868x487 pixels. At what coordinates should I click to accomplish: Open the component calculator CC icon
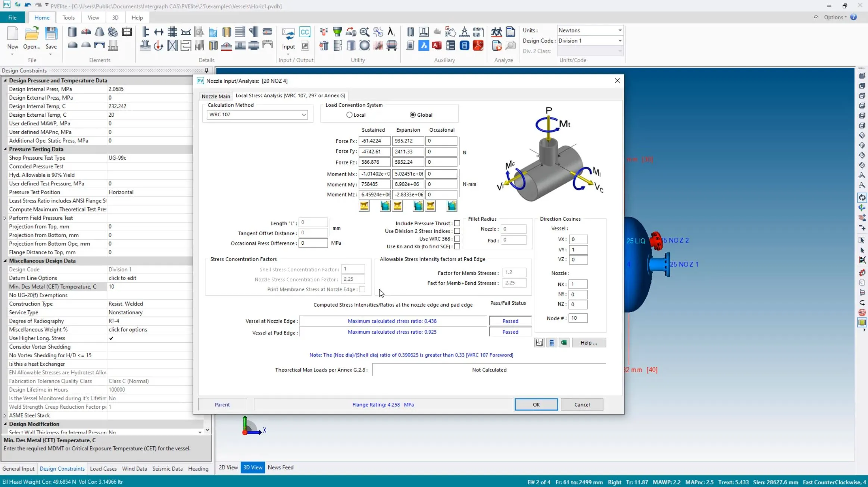click(305, 32)
